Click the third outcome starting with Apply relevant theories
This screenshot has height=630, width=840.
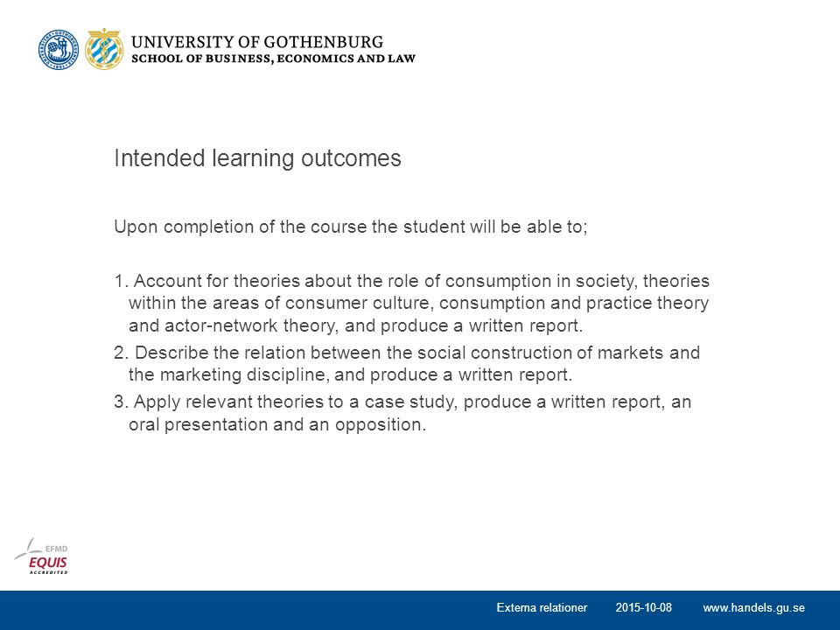point(402,413)
